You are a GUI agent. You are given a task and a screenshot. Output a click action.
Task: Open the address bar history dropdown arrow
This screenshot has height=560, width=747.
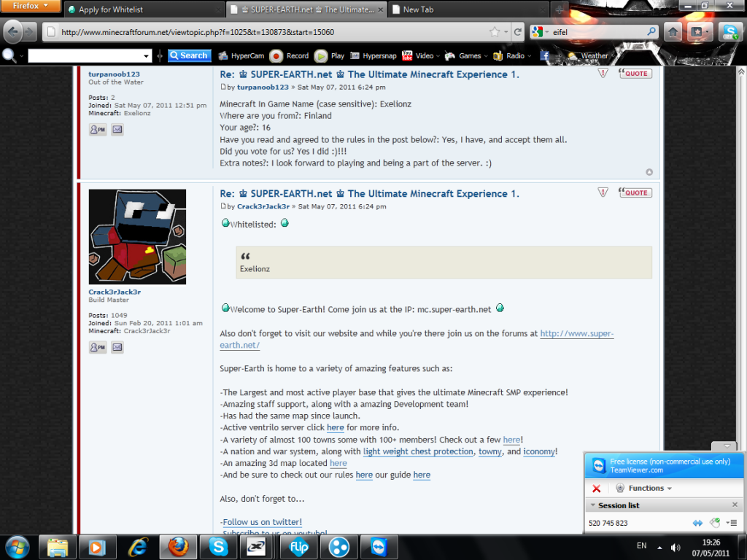coord(506,32)
